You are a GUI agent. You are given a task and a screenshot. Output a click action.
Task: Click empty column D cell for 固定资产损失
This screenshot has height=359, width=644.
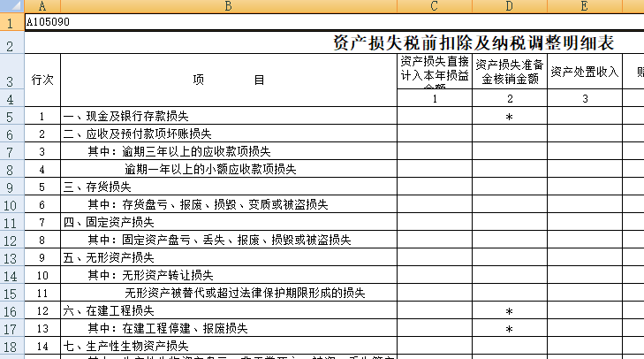point(510,222)
